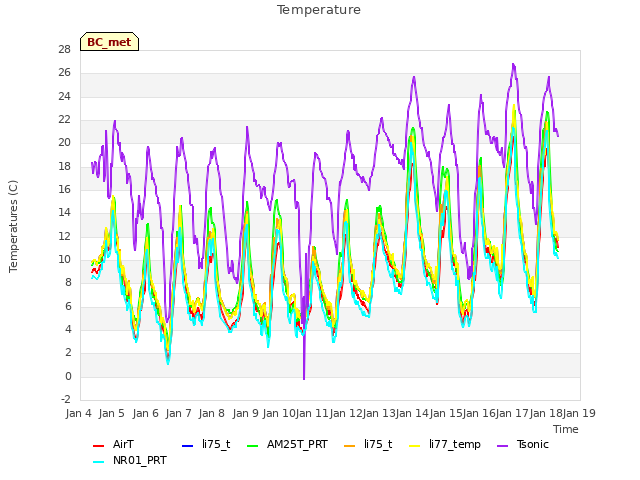Click the green AM25T_PRT legend swatch

[x=253, y=445]
